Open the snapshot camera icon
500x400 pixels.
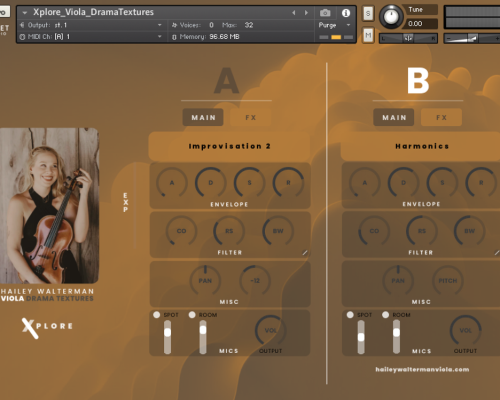(x=325, y=13)
